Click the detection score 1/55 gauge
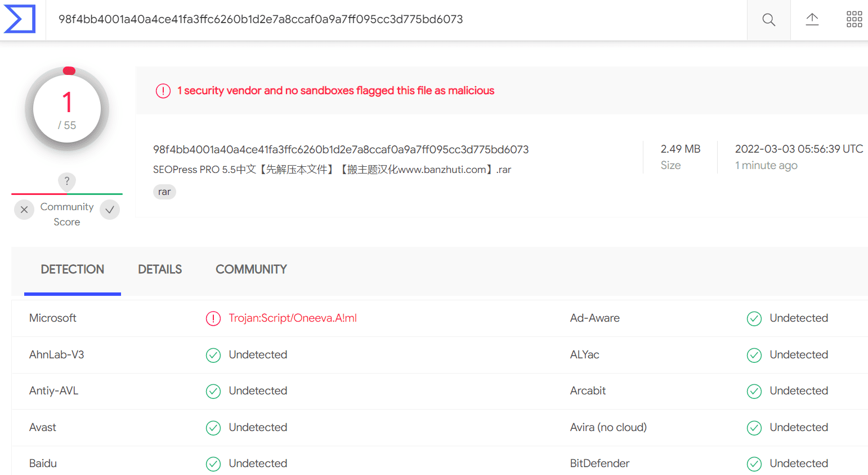The image size is (868, 475). pyautogui.click(x=67, y=109)
